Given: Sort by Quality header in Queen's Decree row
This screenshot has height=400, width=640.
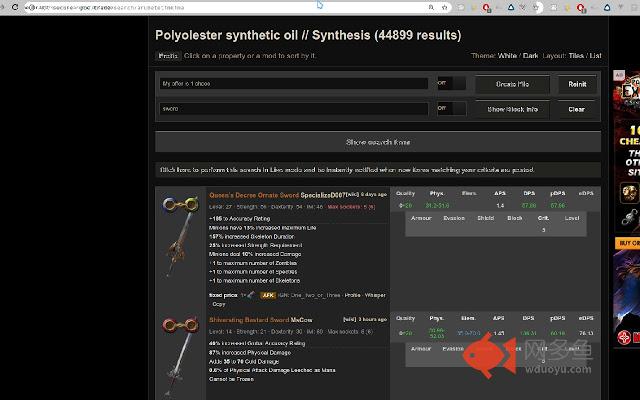Looking at the screenshot, I should [405, 193].
